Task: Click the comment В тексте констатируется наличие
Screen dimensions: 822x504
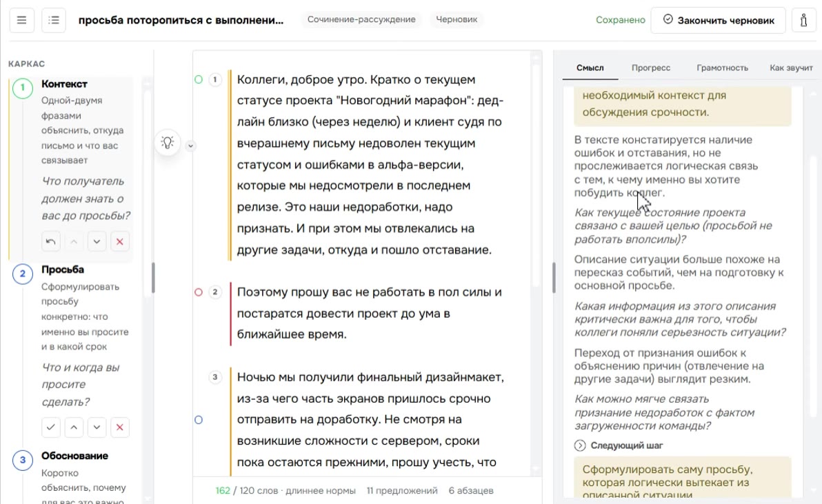Action: tap(665, 166)
